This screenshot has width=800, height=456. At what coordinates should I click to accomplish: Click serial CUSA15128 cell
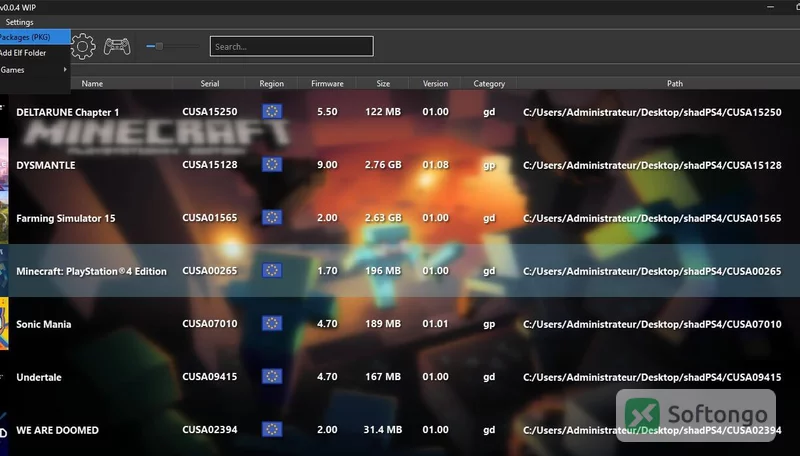[x=210, y=165]
